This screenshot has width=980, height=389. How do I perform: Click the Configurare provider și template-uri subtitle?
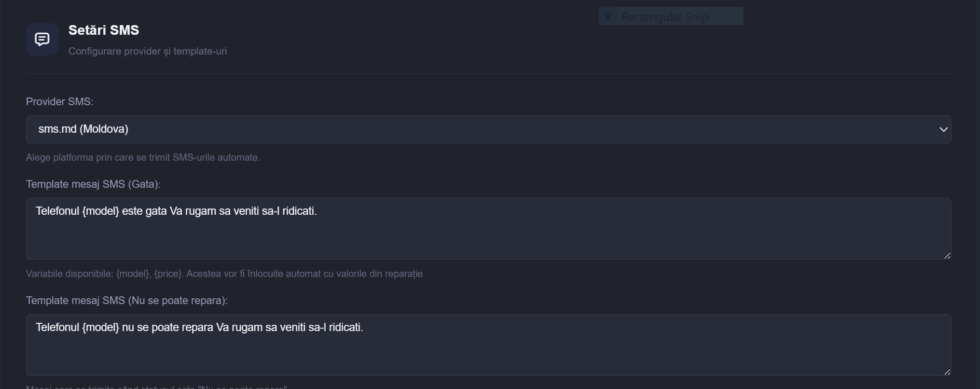pyautogui.click(x=148, y=51)
